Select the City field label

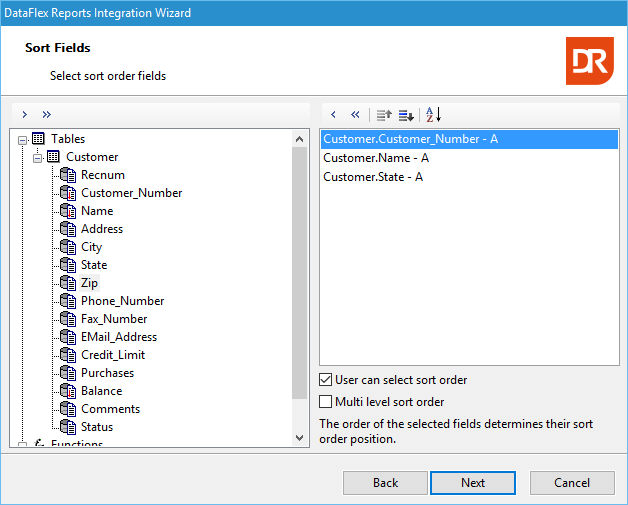(x=92, y=247)
